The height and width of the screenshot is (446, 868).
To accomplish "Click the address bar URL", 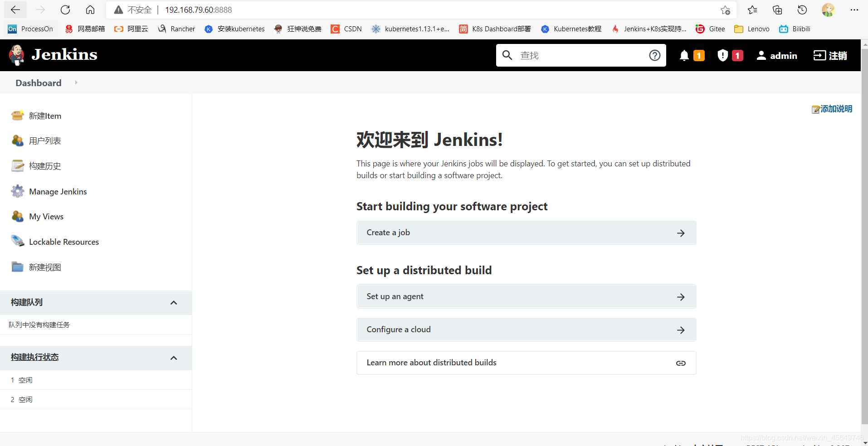I will pos(198,10).
